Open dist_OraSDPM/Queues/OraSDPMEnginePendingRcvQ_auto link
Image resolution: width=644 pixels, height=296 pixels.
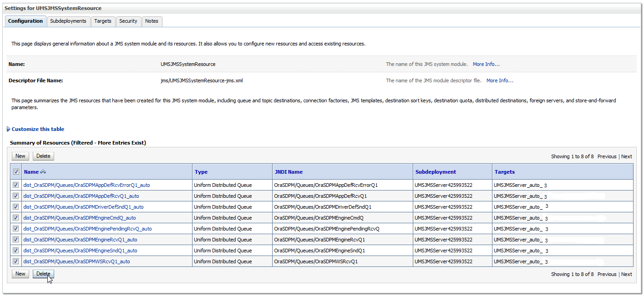click(87, 229)
